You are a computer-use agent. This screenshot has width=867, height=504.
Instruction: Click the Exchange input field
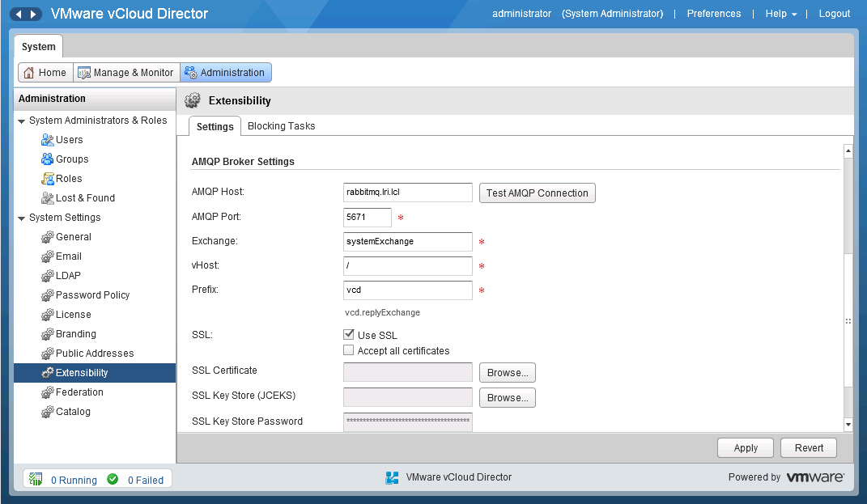click(x=407, y=242)
